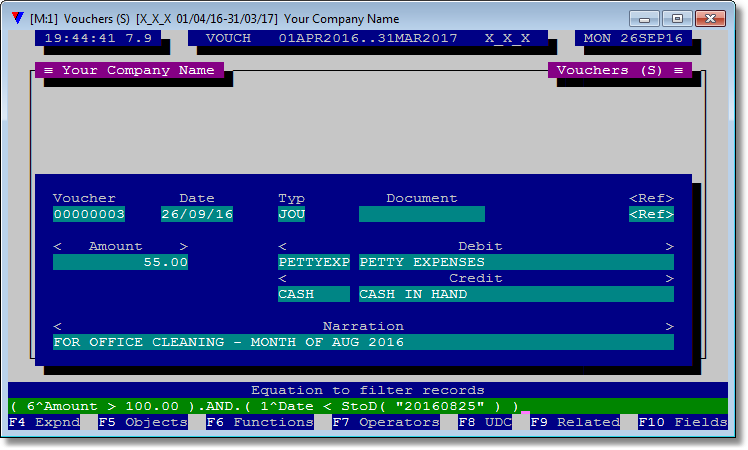Click the left arrow on Narration row
This screenshot has width=748, height=450.
click(x=58, y=326)
